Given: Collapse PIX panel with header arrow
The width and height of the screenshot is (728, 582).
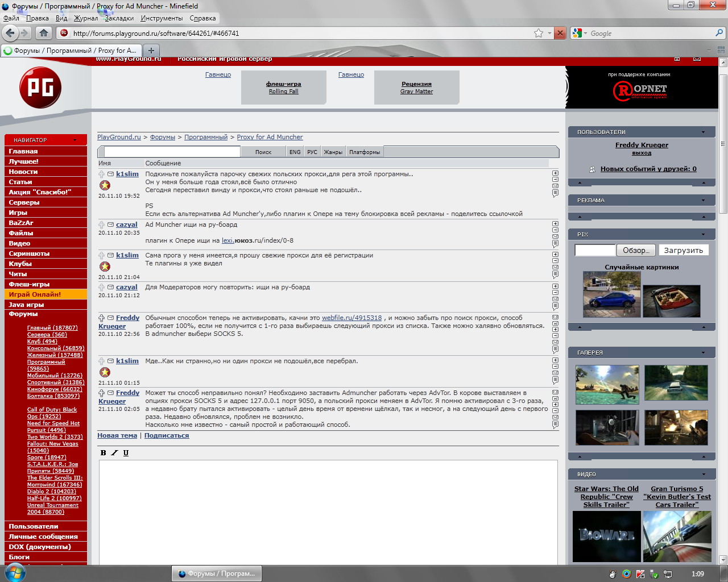Looking at the screenshot, I should 703,234.
